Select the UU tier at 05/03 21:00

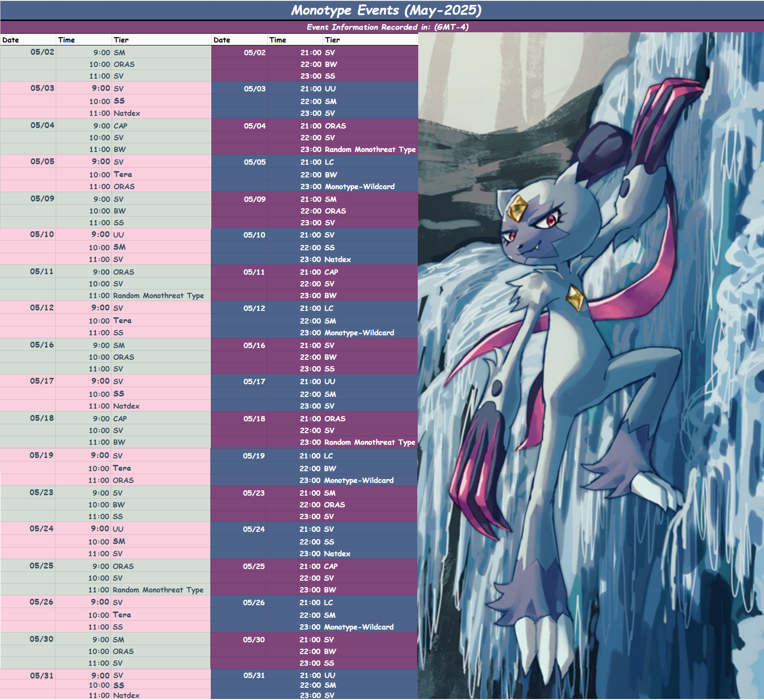pos(331,88)
